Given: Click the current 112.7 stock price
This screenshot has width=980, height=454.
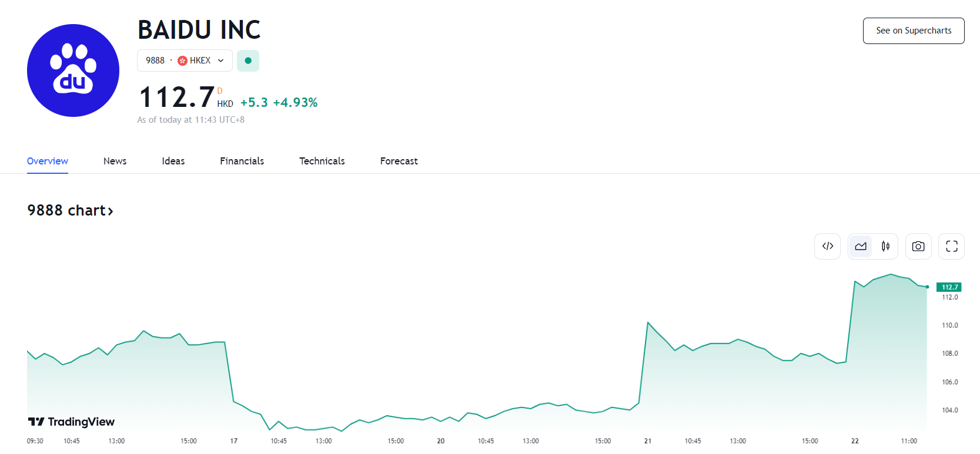Looking at the screenshot, I should click(x=177, y=97).
